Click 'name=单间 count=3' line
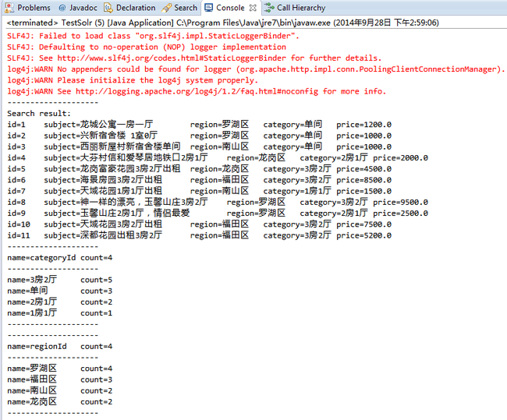The image size is (507, 420). [x=60, y=291]
